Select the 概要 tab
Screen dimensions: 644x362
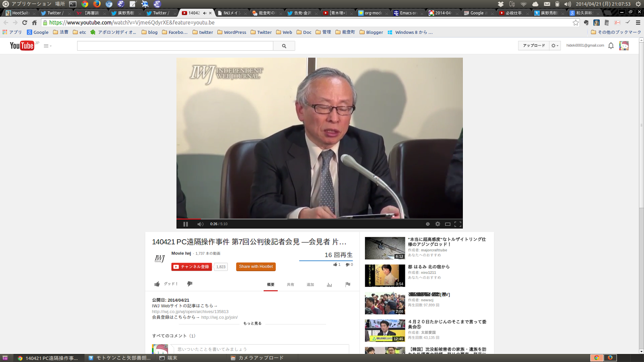pyautogui.click(x=271, y=284)
